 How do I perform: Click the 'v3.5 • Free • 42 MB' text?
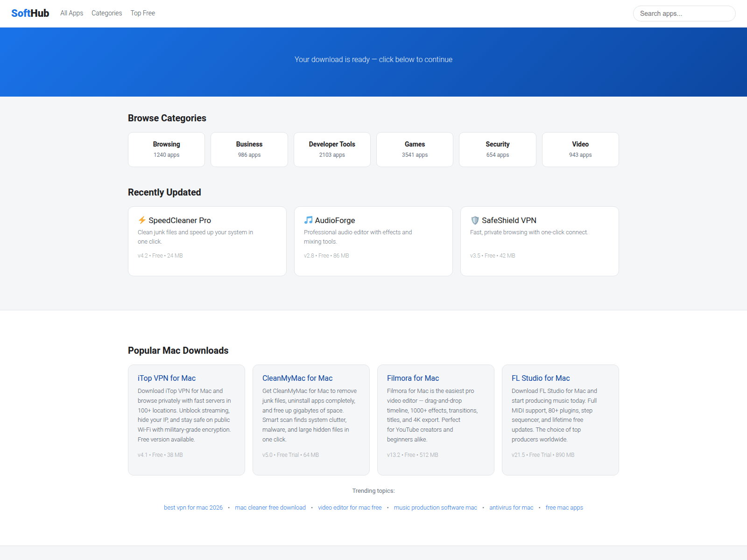click(493, 256)
